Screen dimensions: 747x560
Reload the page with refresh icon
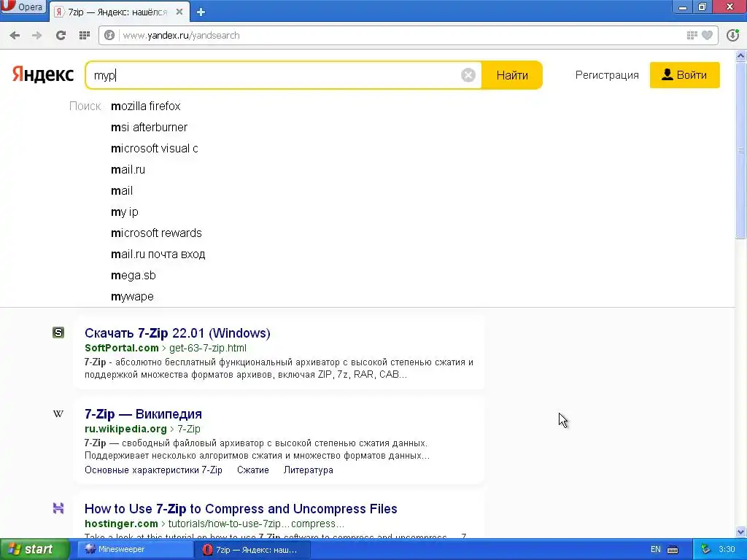click(61, 35)
